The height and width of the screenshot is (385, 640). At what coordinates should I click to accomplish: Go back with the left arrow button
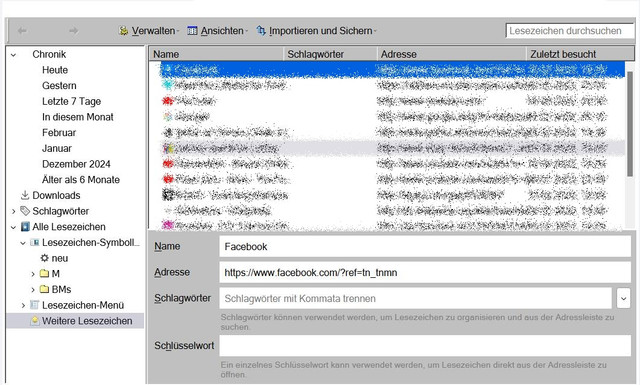click(22, 31)
